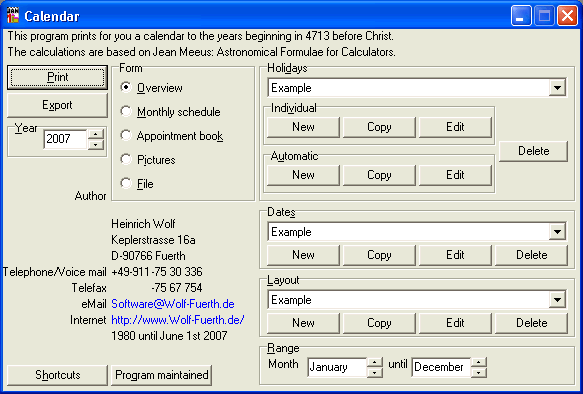Edit the Individual holiday set
The height and width of the screenshot is (394, 583).
[x=455, y=127]
